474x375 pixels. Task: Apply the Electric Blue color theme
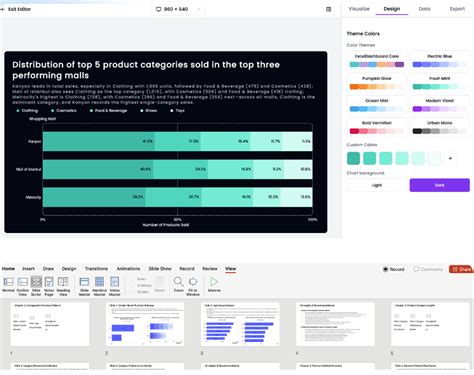[439, 61]
